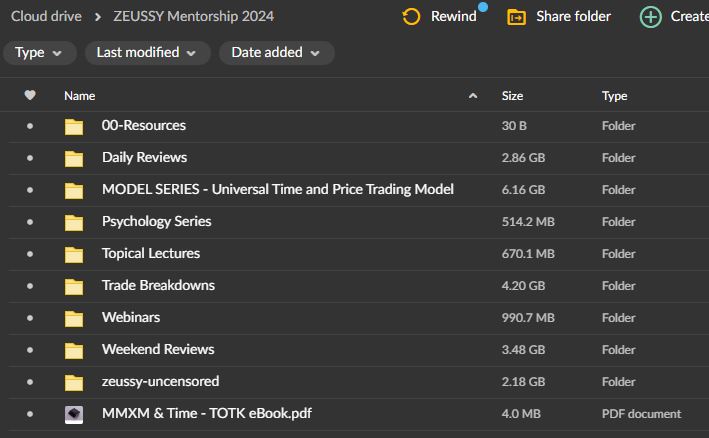Click the Name column sort arrow
This screenshot has width=709, height=438.
(473, 96)
